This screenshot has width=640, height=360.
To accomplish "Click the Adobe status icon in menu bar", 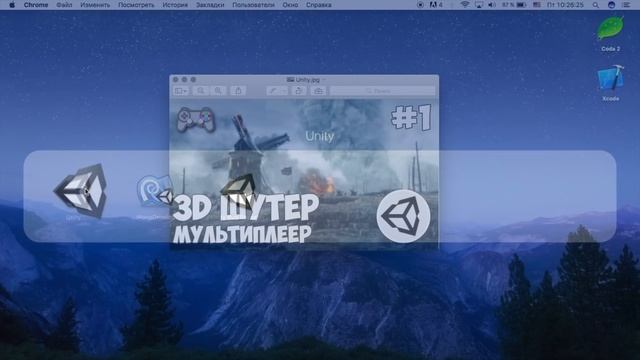I will 436,5.
